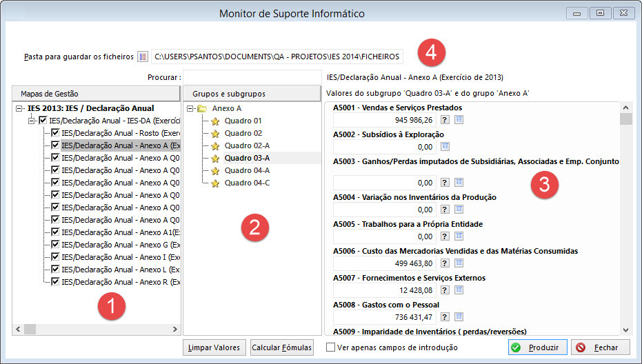Click left arrow of Mapas horizontal scrollbar

(18, 330)
